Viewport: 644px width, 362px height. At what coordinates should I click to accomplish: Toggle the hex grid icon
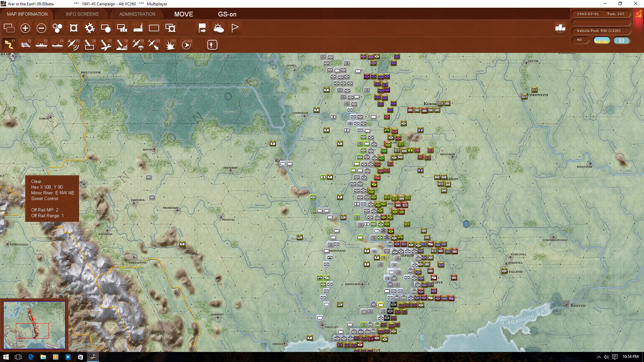(x=57, y=28)
